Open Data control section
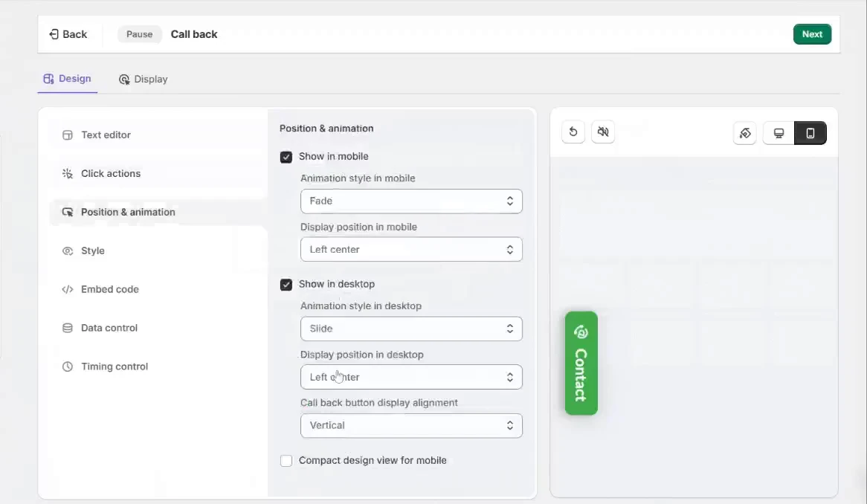The image size is (867, 504). [109, 329]
